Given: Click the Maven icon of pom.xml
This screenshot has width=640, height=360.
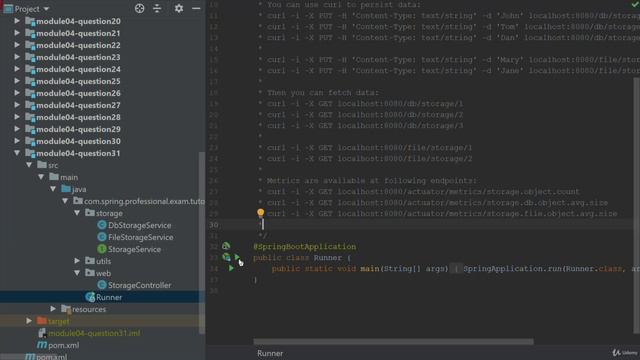Looking at the screenshot, I should point(42,345).
